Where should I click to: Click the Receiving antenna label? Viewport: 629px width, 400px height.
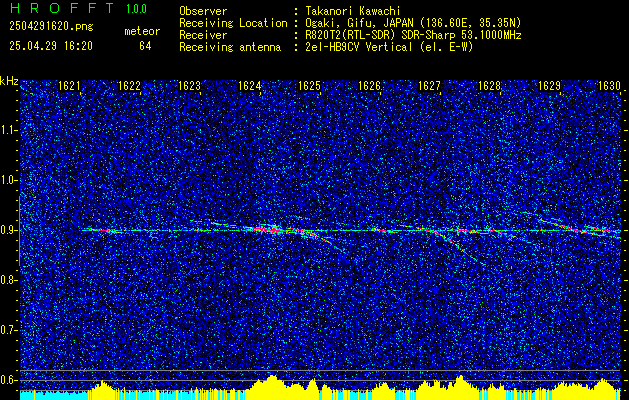pos(230,47)
